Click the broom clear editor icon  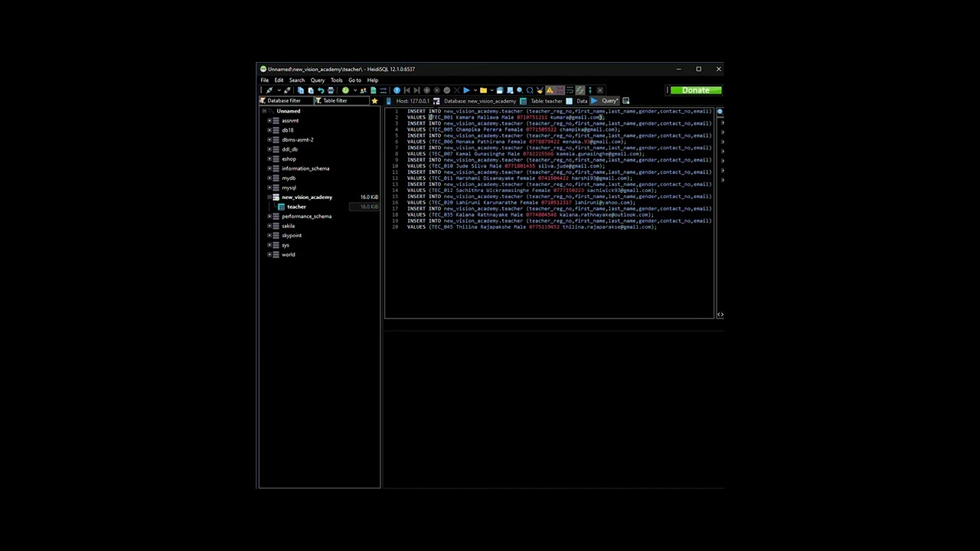click(539, 90)
